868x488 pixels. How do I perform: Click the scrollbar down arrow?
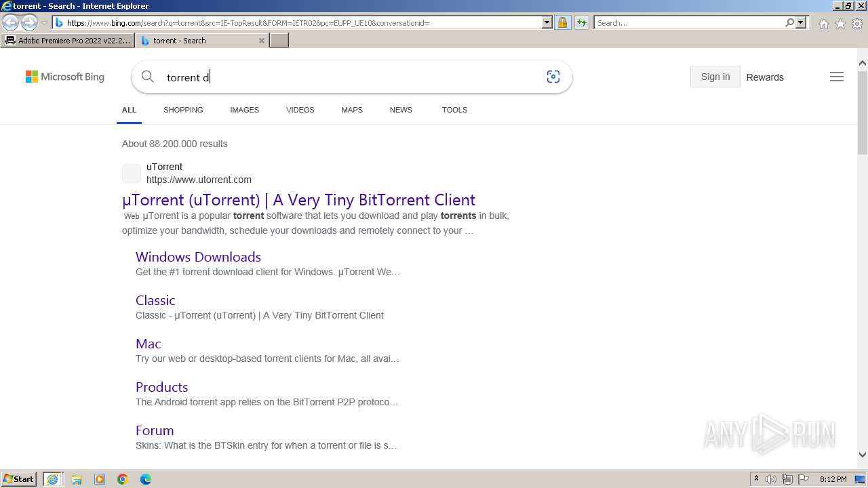(863, 455)
